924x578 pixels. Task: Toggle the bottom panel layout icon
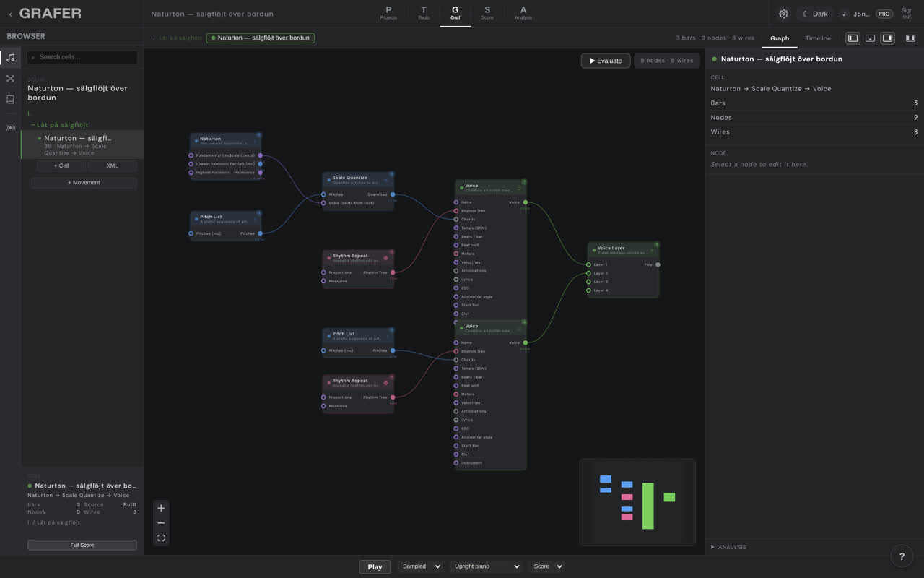click(x=871, y=38)
